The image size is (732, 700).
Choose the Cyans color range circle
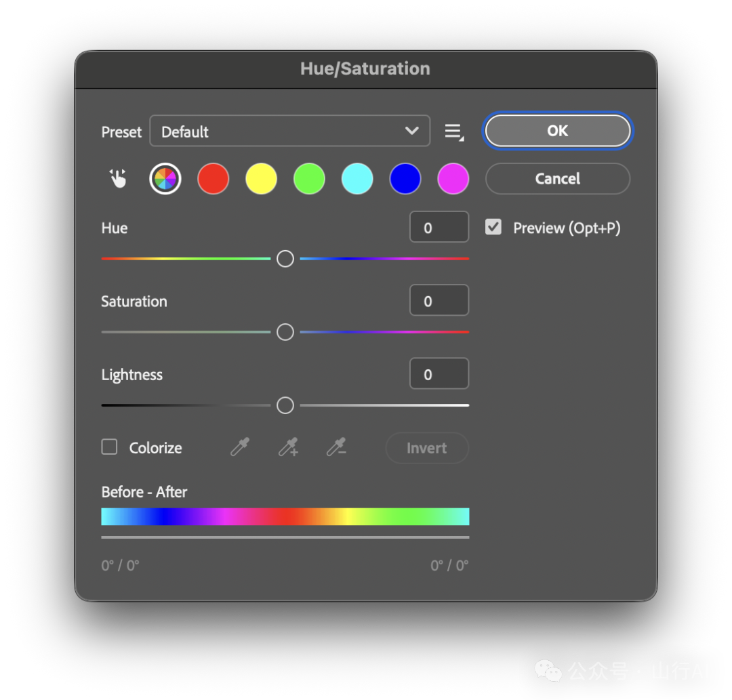click(x=357, y=179)
